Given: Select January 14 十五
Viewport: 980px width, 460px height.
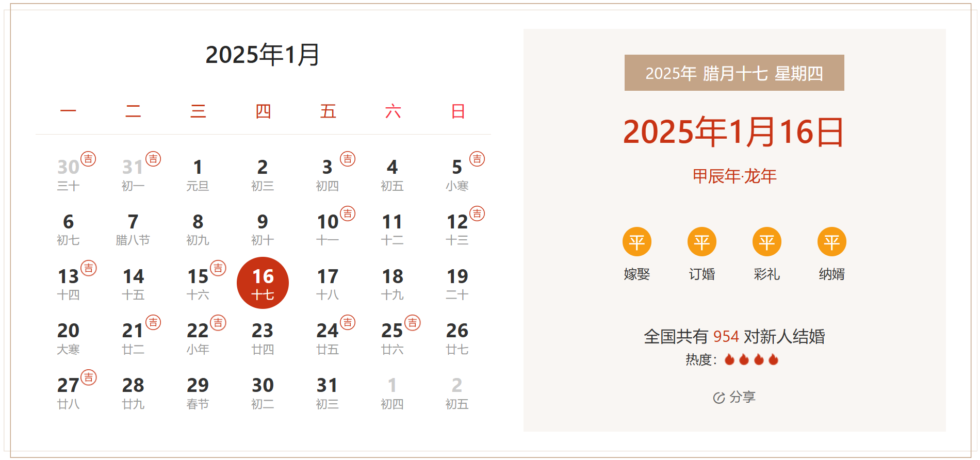Looking at the screenshot, I should click(133, 284).
